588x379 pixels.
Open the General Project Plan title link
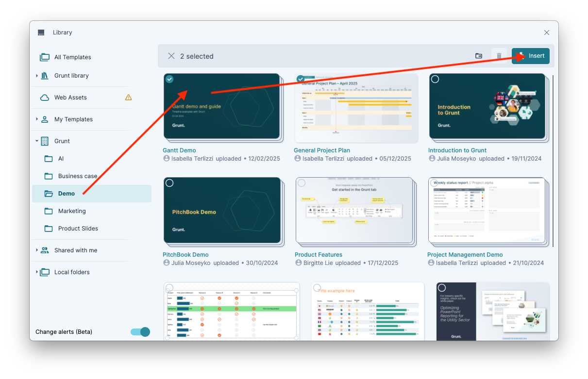pyautogui.click(x=322, y=150)
